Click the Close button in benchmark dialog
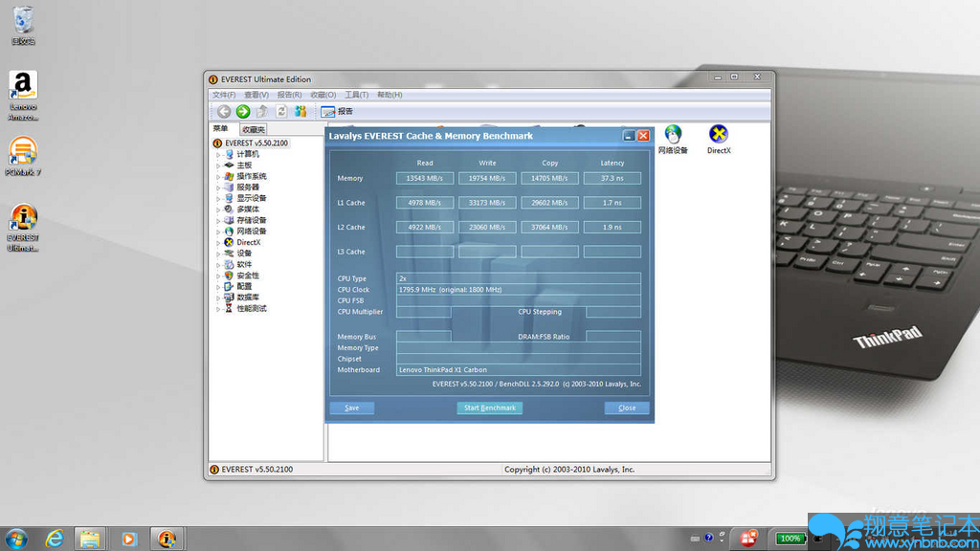980x551 pixels. (627, 408)
